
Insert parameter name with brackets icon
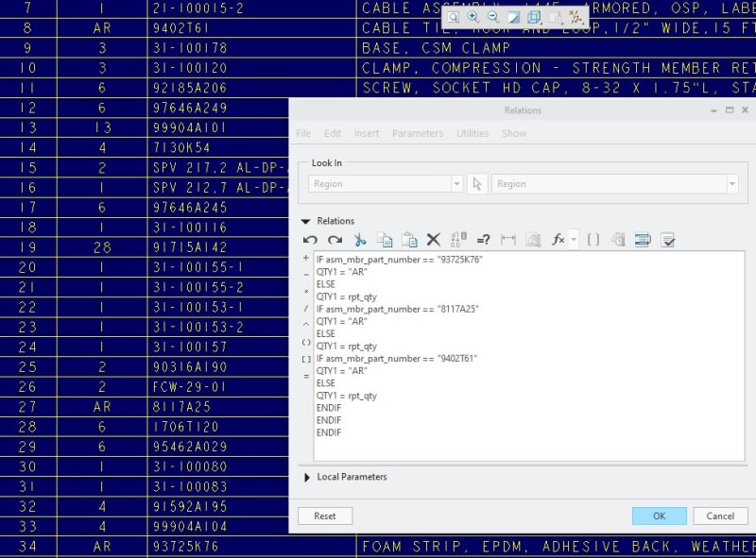[593, 240]
